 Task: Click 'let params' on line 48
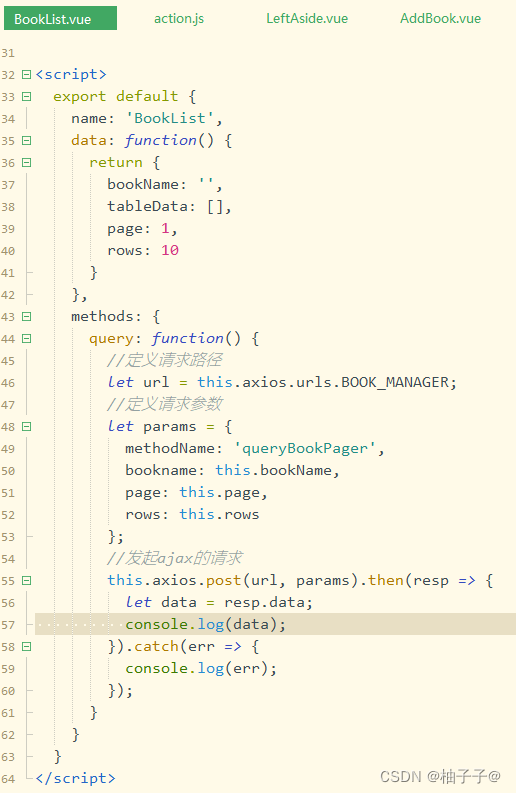(x=152, y=427)
